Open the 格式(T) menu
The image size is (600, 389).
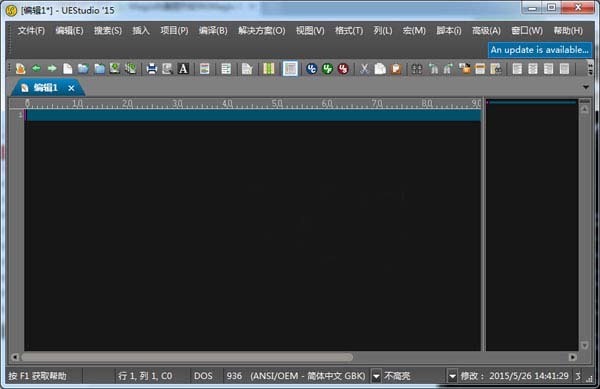349,31
